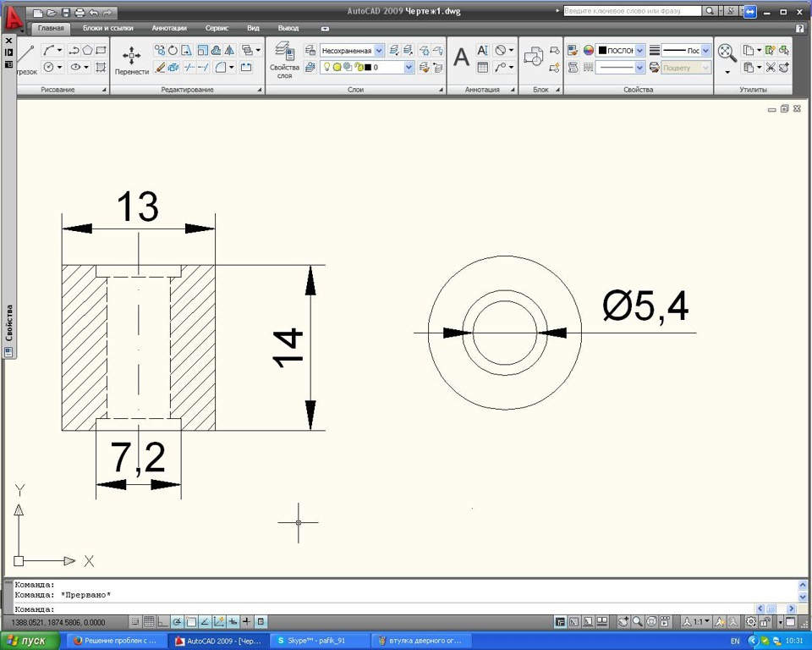Screen dimensions: 812x650
Task: Click the Cut scissors icon in Утилиты
Action: 770,67
